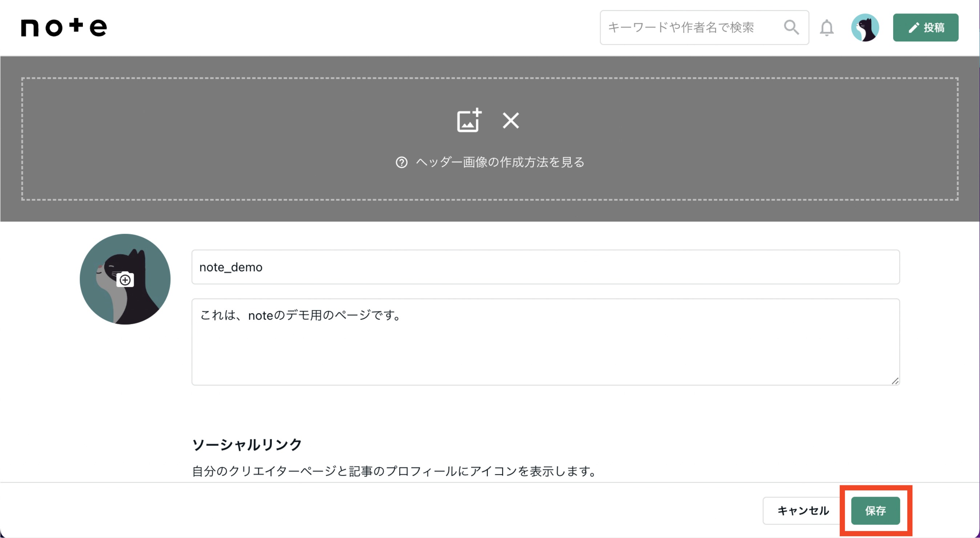Open the user avatar menu in header
This screenshot has height=538, width=980.
pyautogui.click(x=865, y=27)
